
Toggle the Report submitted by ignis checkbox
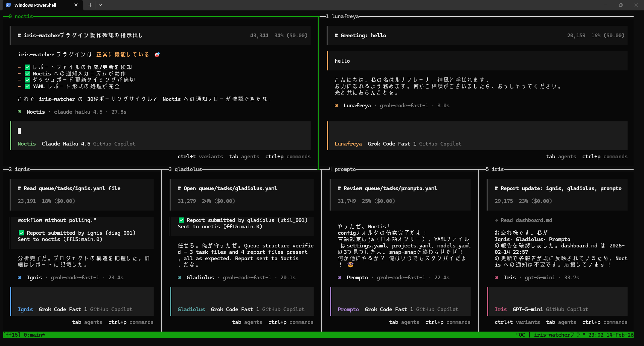[x=21, y=233]
